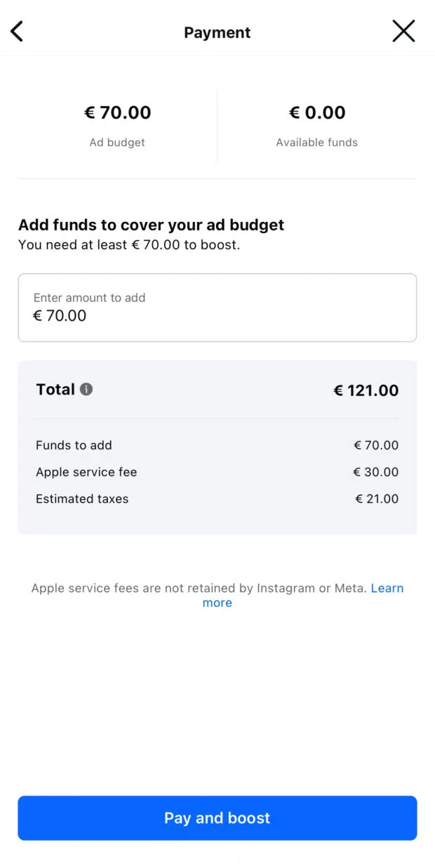
Task: Click the Ad budget label
Action: pyautogui.click(x=117, y=142)
